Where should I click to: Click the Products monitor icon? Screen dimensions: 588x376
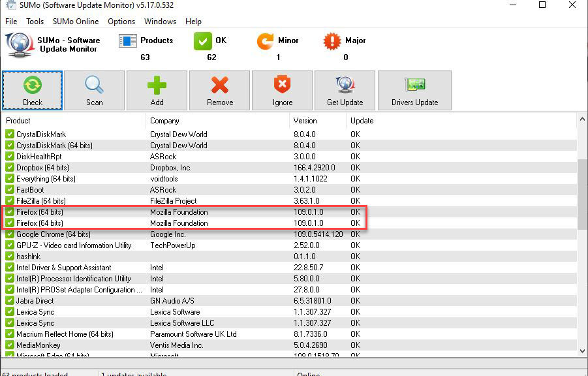[x=127, y=40]
